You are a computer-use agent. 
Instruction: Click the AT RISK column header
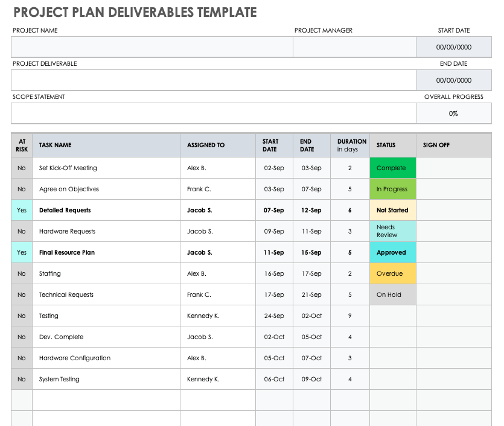click(22, 145)
